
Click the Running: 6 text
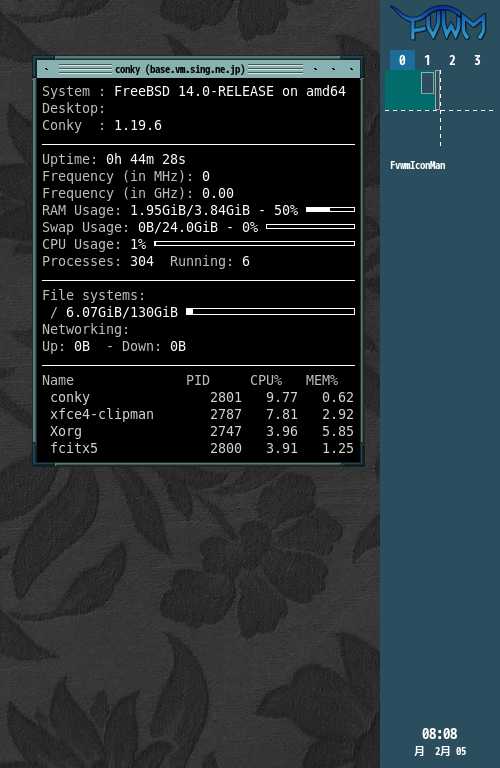[x=210, y=262]
